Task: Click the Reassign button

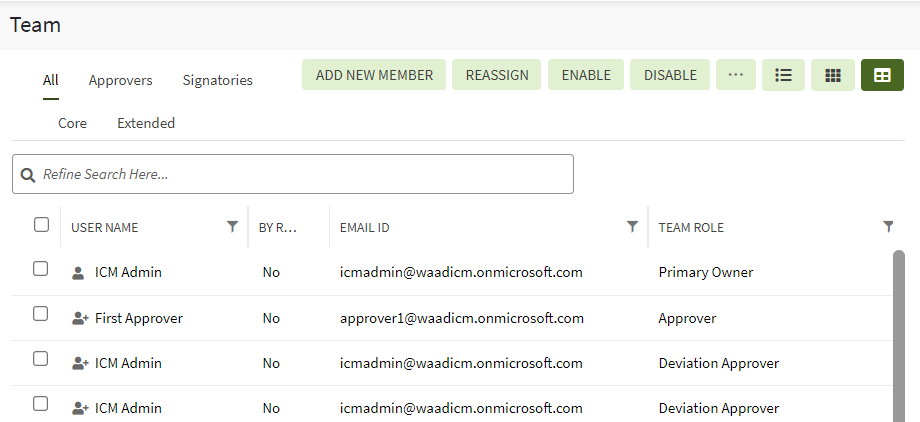Action: coord(497,75)
